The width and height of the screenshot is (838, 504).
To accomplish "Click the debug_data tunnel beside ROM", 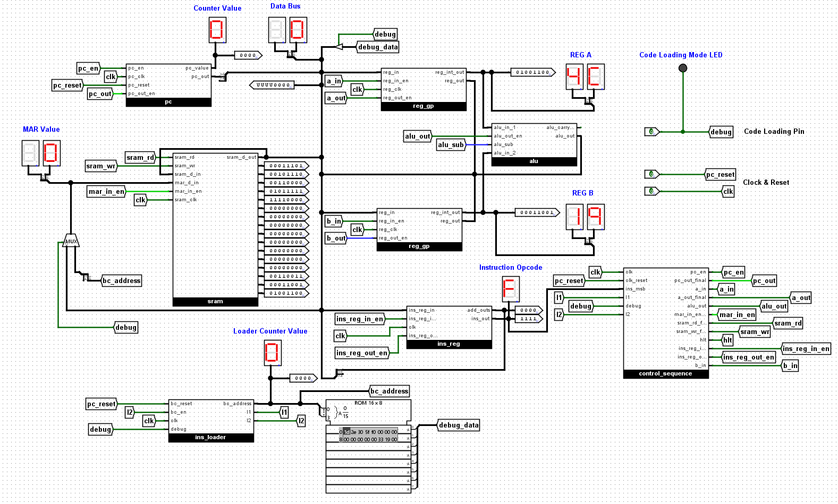I will tap(459, 425).
